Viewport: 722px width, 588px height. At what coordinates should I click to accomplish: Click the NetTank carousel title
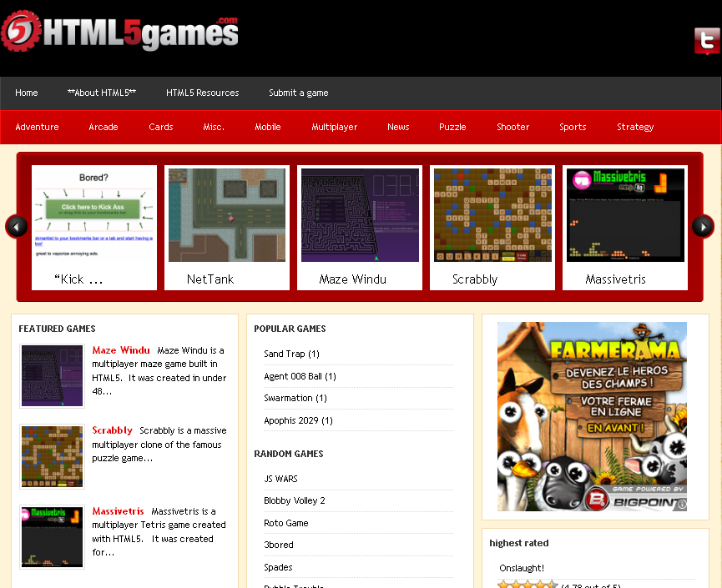point(210,279)
